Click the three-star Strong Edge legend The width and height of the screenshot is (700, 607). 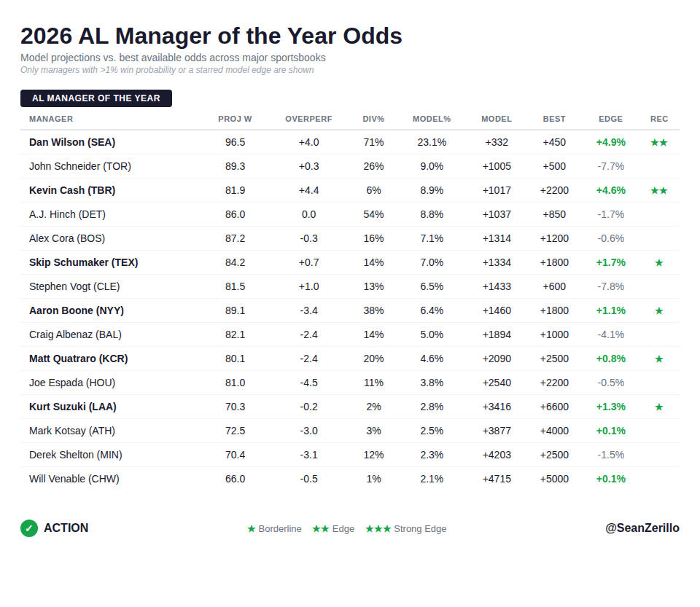[405, 529]
